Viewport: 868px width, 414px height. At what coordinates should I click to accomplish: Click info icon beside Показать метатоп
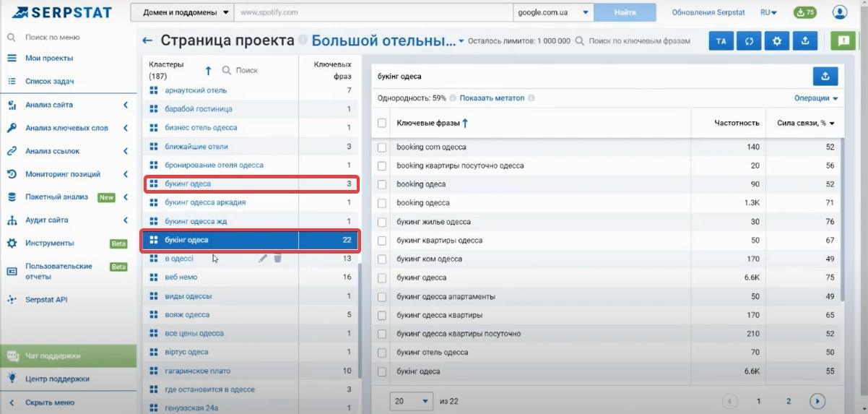(x=531, y=98)
